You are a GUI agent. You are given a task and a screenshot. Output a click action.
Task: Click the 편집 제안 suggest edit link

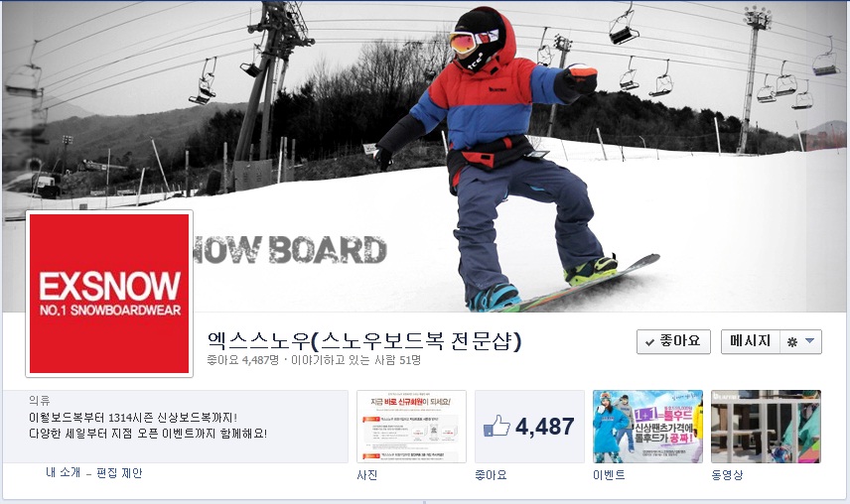119,472
